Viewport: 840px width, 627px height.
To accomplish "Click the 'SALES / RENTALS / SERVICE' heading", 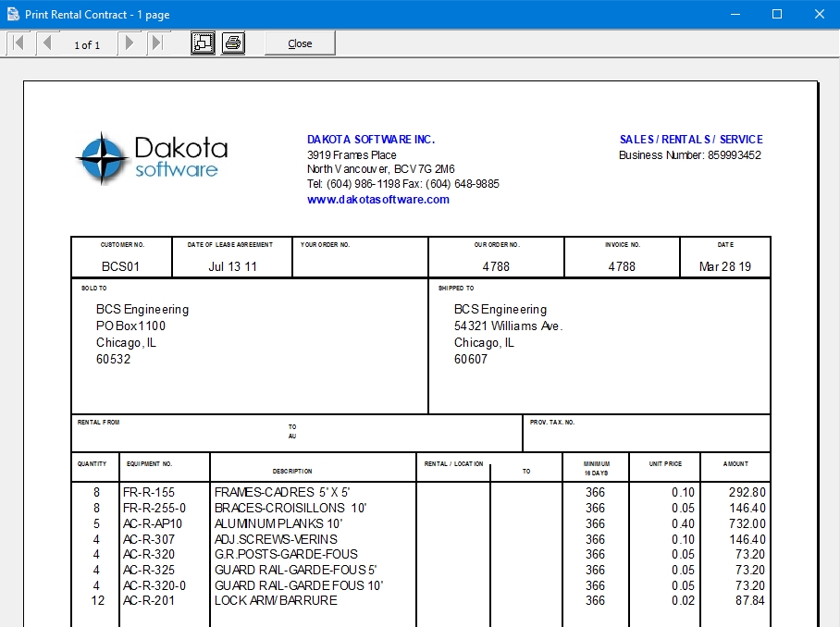I will pyautogui.click(x=691, y=140).
